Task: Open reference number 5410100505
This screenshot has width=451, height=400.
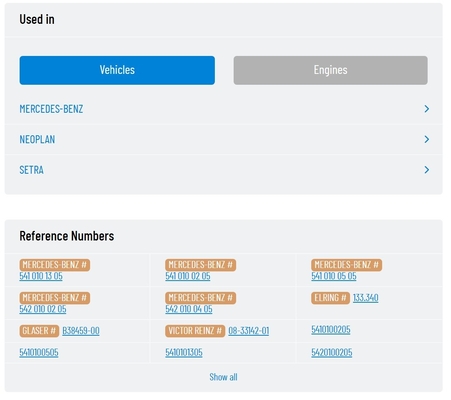Action: click(x=39, y=353)
